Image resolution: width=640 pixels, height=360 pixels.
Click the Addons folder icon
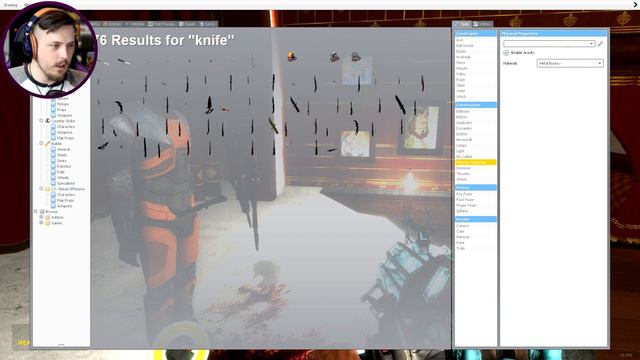pyautogui.click(x=47, y=217)
